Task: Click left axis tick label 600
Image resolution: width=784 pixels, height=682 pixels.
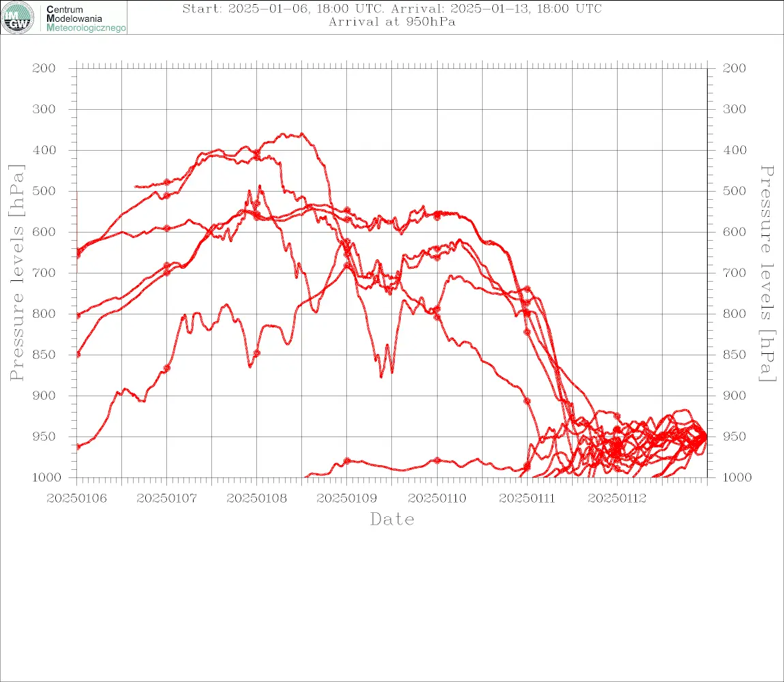Action: (44, 232)
